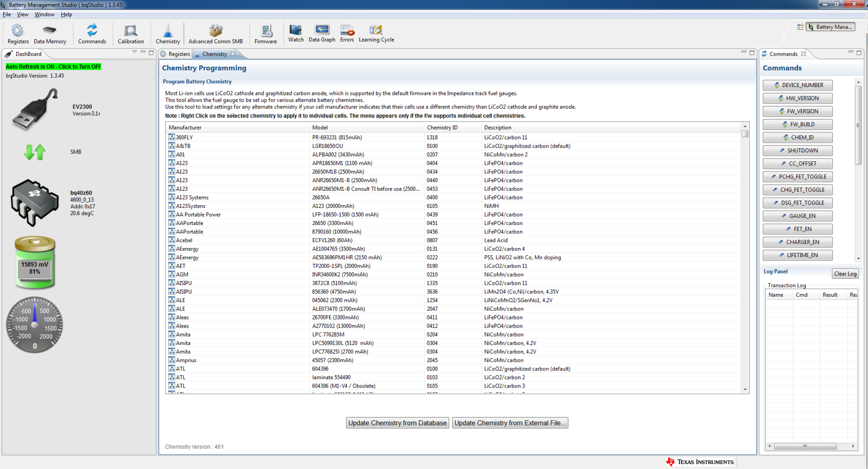This screenshot has height=469, width=868.
Task: Launch the Firmware tool
Action: pyautogui.click(x=265, y=34)
